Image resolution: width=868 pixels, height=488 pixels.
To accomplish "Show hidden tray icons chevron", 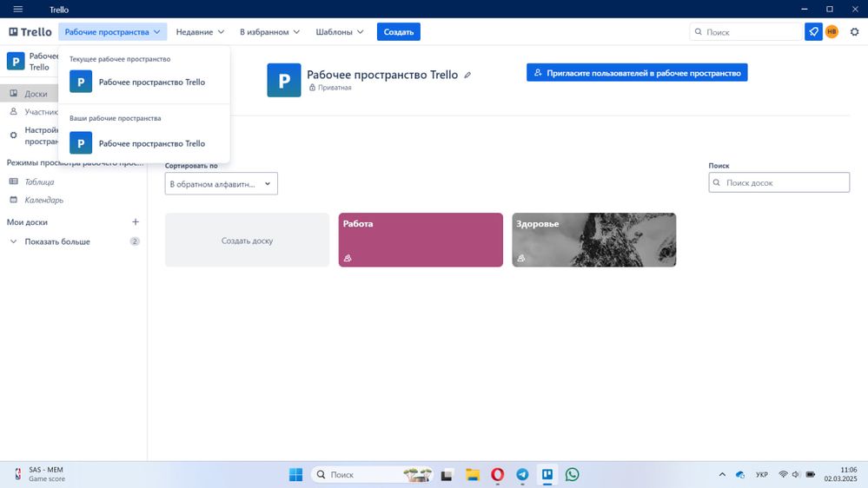I will pos(722,475).
